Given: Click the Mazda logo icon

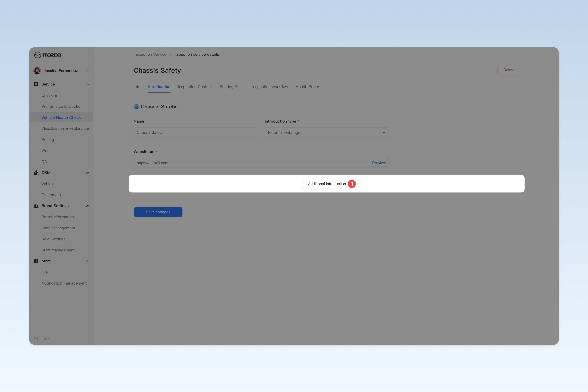Looking at the screenshot, I should (x=37, y=55).
